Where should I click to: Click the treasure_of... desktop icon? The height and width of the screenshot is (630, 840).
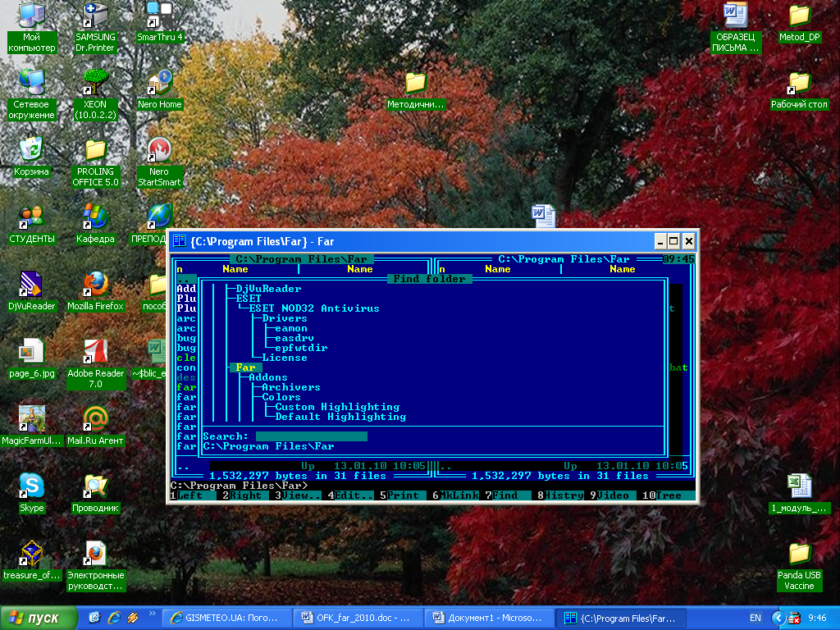coord(32,561)
